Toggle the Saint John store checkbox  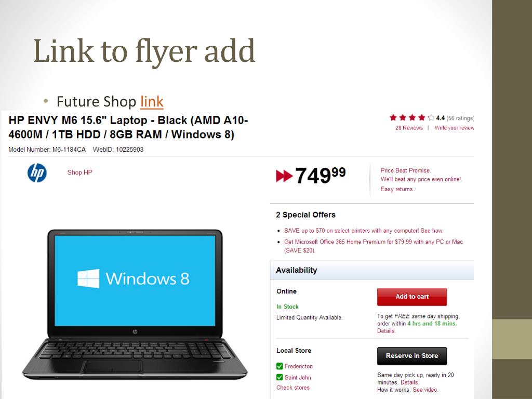[x=280, y=377]
